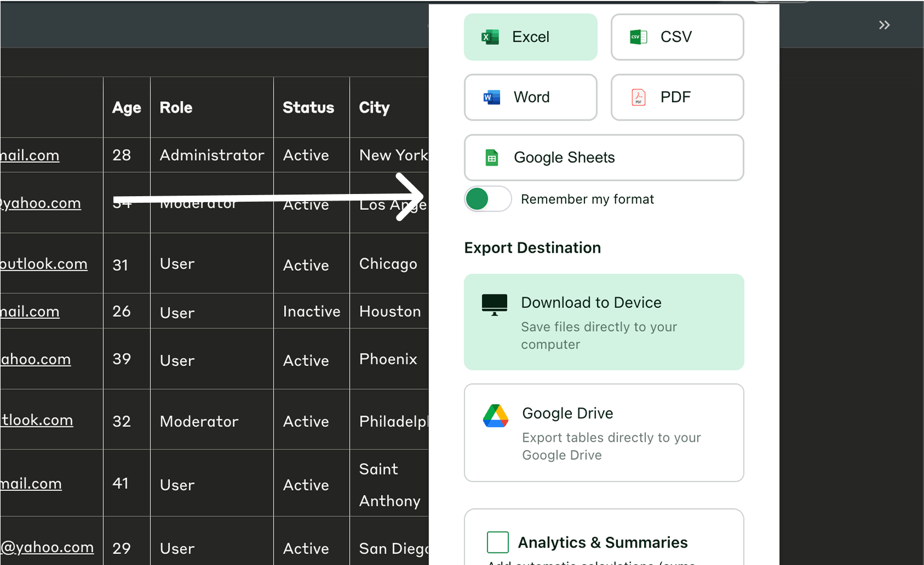Click the Role column header
This screenshot has width=924, height=565.
click(x=212, y=107)
